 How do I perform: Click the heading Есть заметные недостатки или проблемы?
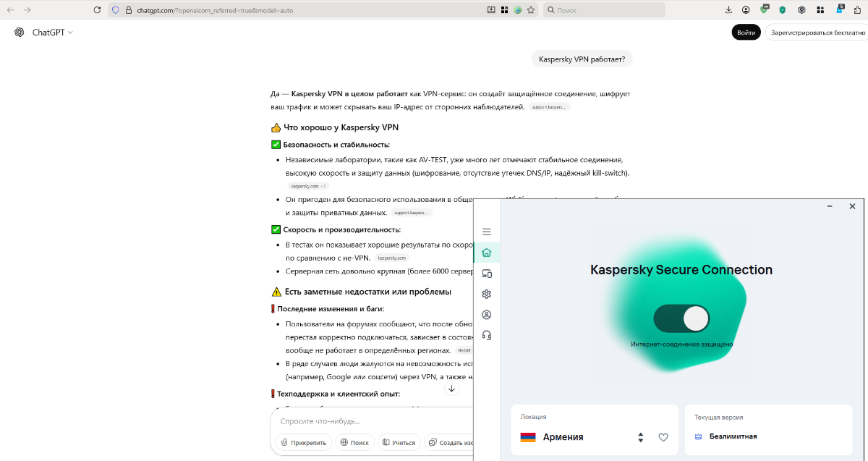coord(367,292)
